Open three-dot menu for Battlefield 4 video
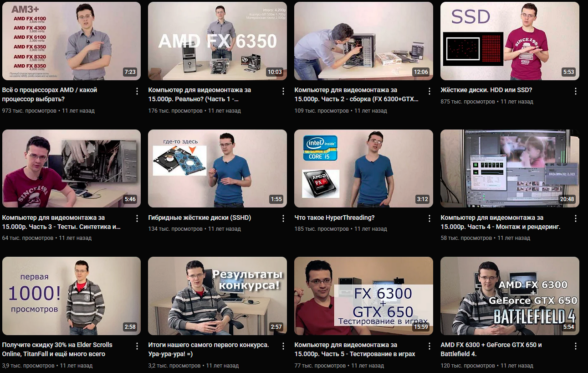The image size is (588, 373). [x=576, y=346]
